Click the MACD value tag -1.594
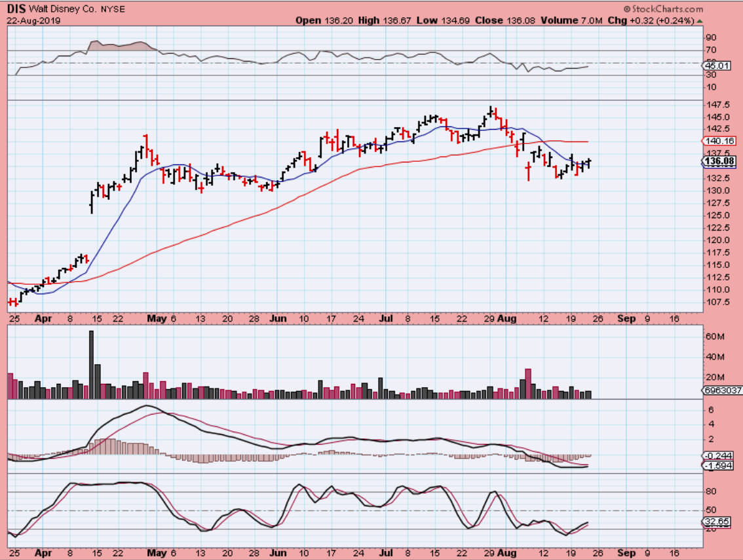This screenshot has height=560, width=743. pyautogui.click(x=718, y=466)
